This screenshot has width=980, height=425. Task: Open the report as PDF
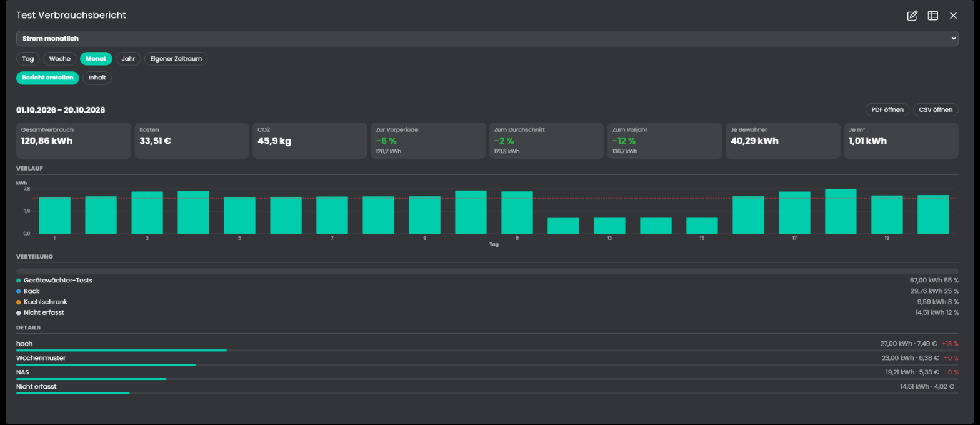887,110
